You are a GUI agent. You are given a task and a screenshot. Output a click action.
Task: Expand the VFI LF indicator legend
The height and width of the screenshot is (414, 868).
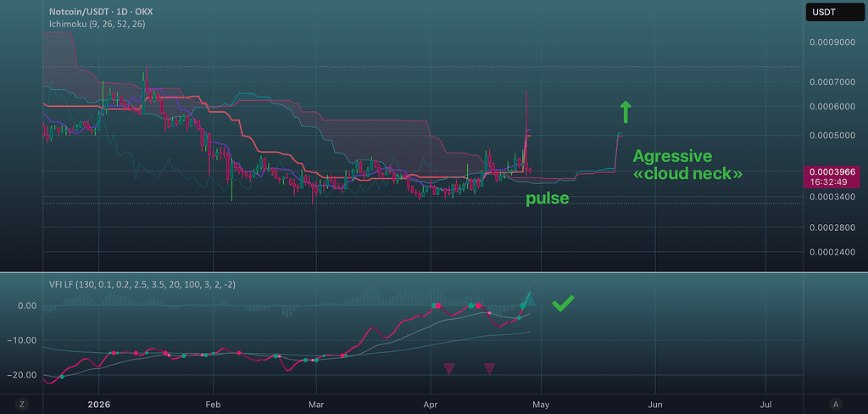139,283
